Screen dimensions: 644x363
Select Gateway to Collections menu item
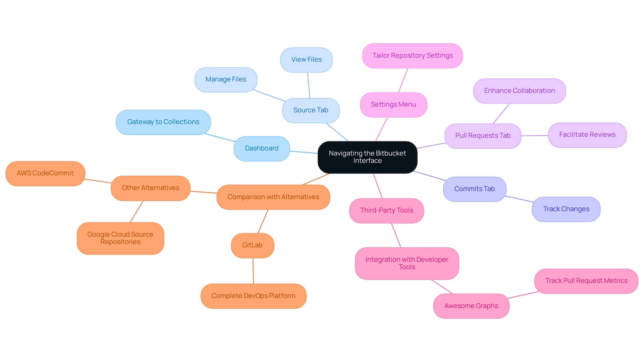pyautogui.click(x=164, y=122)
